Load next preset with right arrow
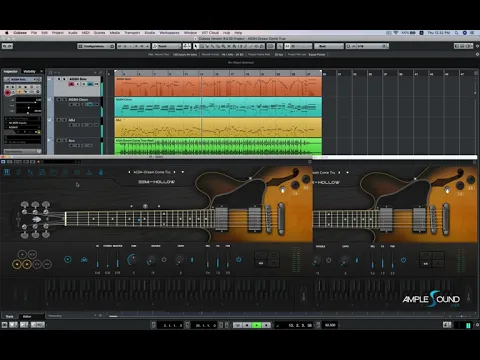480x360 pixels. tap(174, 172)
